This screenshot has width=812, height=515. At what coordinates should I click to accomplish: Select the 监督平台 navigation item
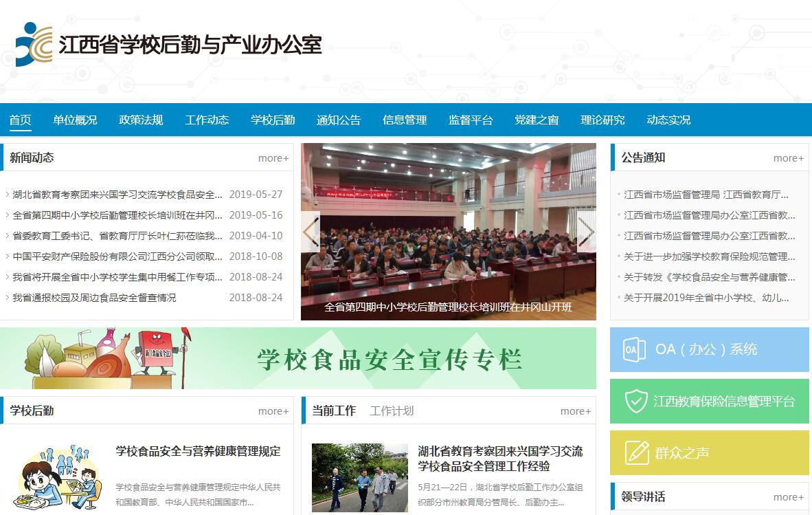471,120
